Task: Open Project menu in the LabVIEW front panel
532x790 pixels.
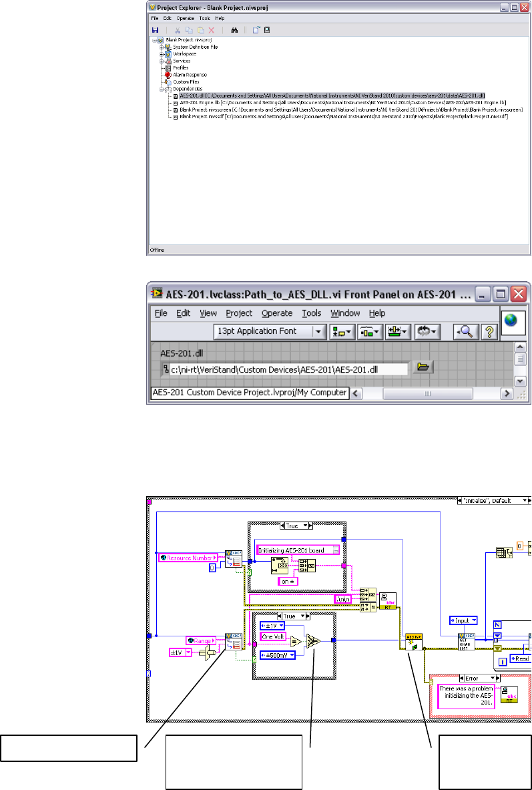Action: [x=239, y=313]
